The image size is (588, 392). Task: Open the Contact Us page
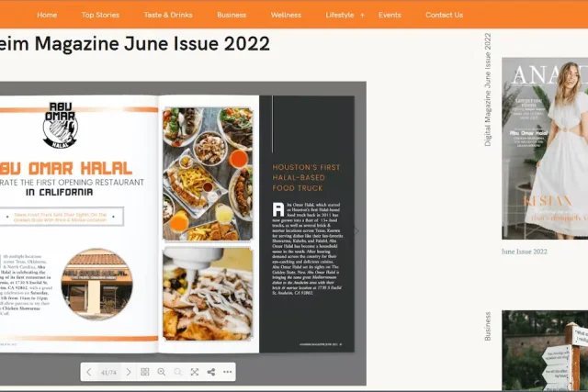tap(445, 15)
